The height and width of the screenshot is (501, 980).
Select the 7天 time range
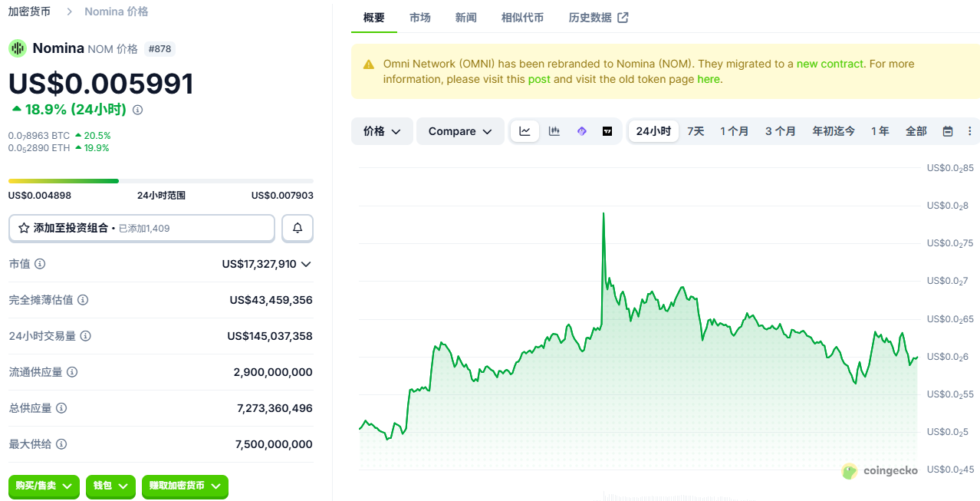[696, 131]
